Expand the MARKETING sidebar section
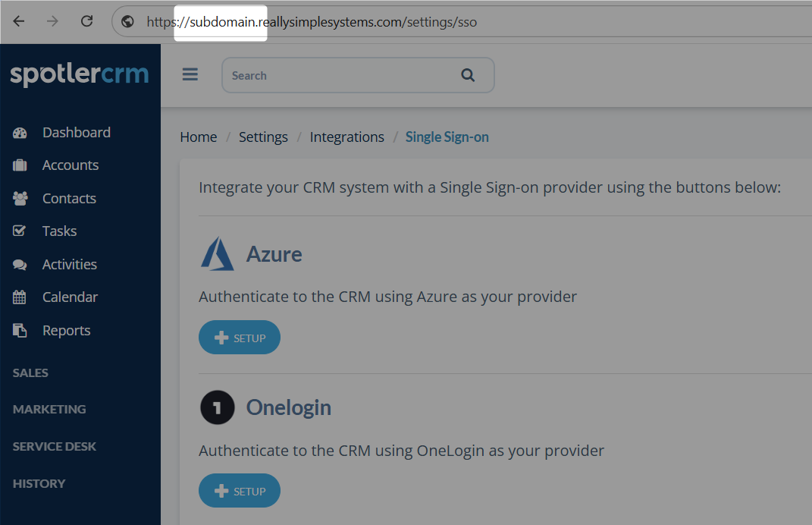812x525 pixels. pos(49,410)
